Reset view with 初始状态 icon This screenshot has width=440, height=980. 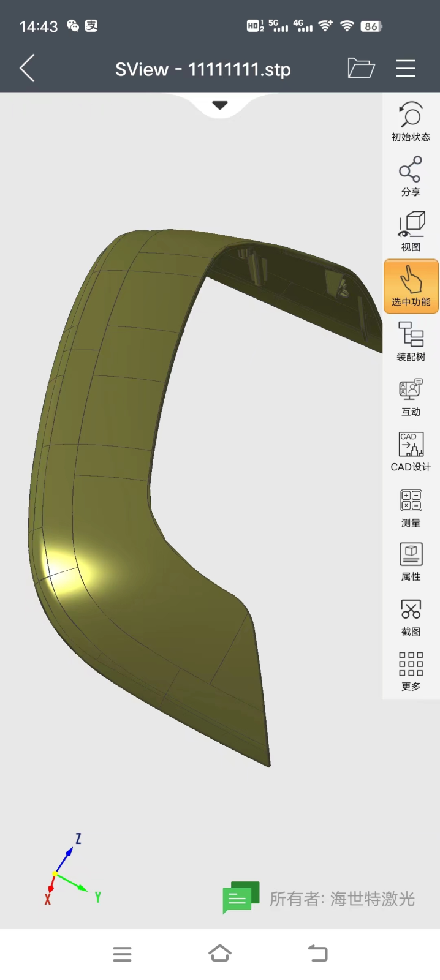pyautogui.click(x=411, y=121)
